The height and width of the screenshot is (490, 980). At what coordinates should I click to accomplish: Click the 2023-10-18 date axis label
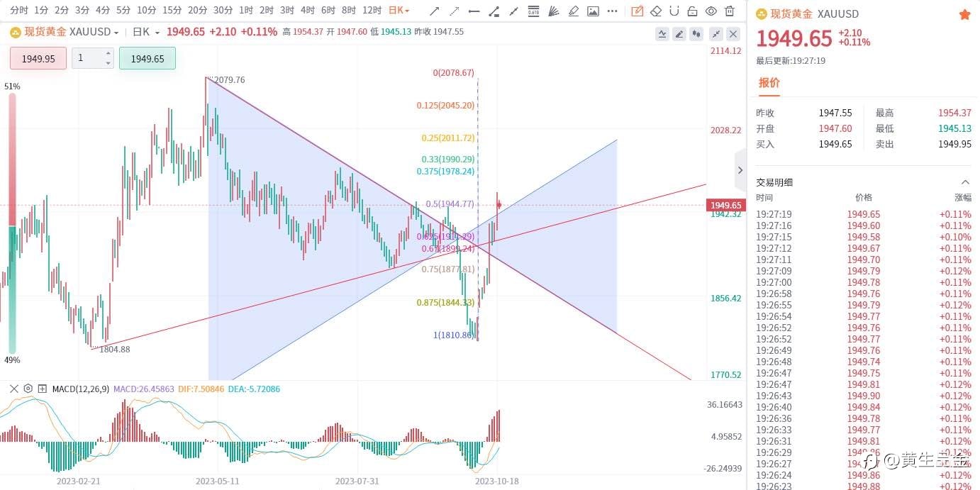pos(496,481)
